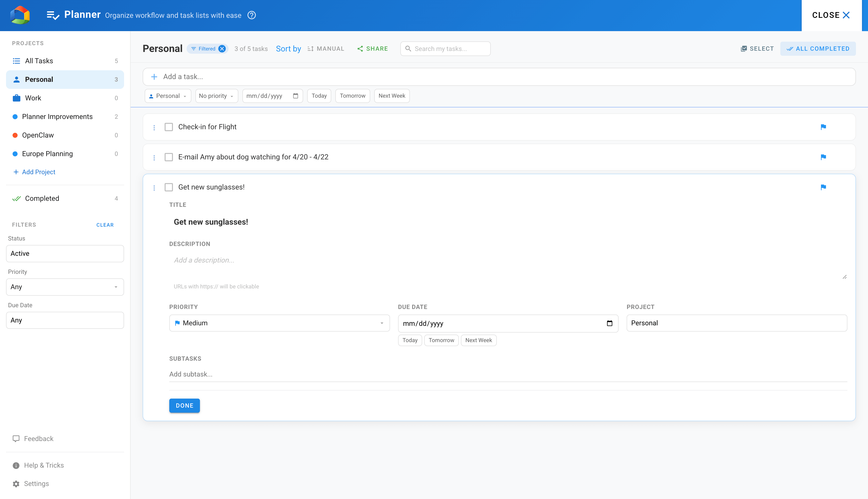
Task: Check the E-mail Amy dog watching task
Action: [169, 157]
